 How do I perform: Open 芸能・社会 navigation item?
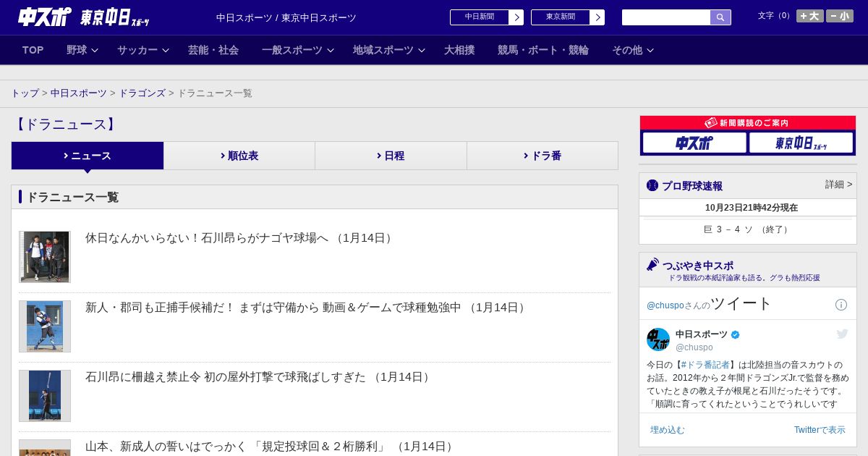click(x=213, y=50)
